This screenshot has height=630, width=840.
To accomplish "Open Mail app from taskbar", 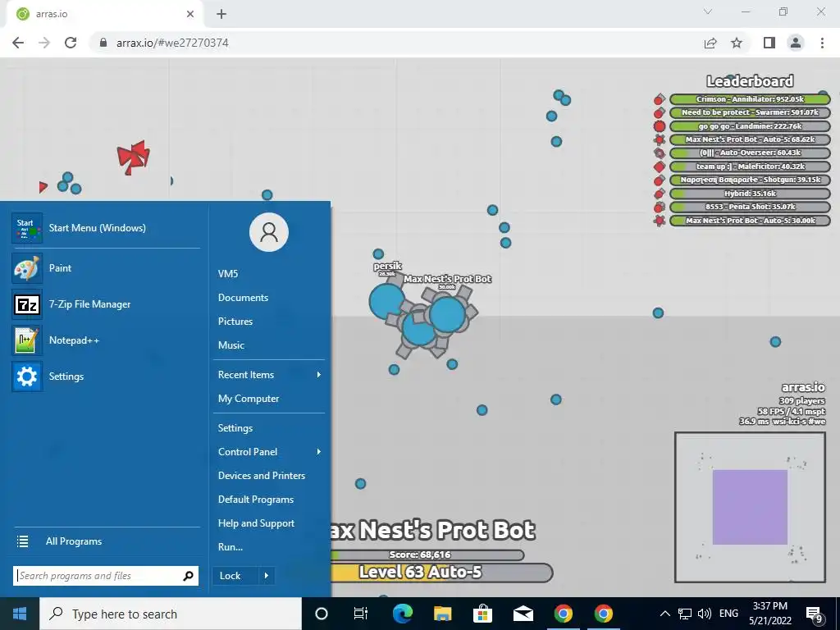I will click(x=523, y=614).
